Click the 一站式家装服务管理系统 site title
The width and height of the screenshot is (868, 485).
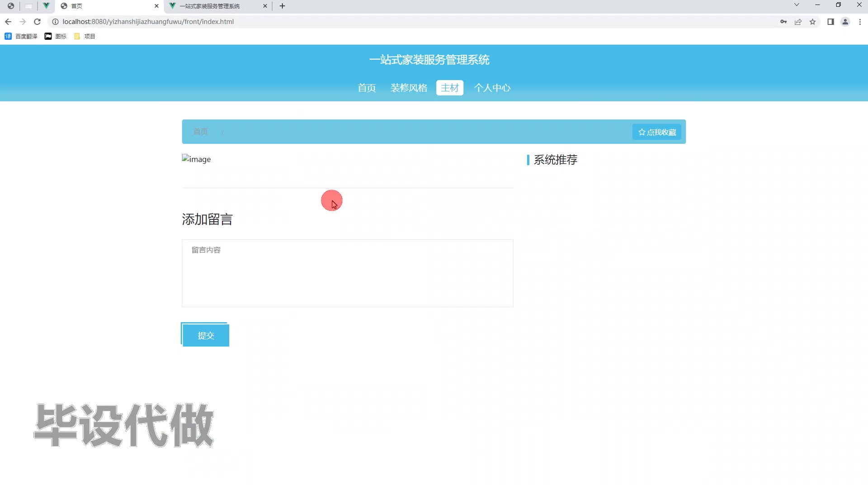pyautogui.click(x=429, y=60)
